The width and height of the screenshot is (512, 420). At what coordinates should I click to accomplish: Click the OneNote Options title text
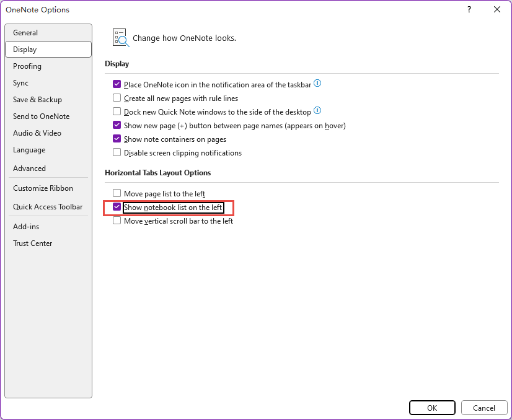click(38, 10)
